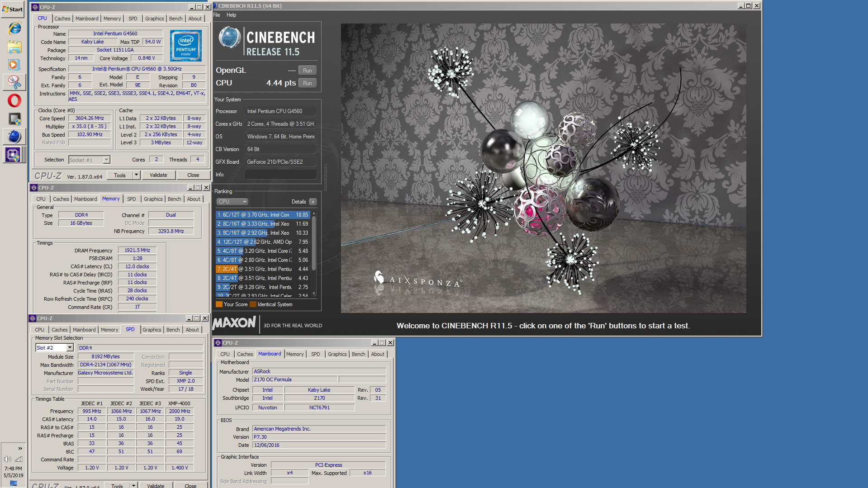The height and width of the screenshot is (488, 868).
Task: Click the 4.44 pts CPU score
Action: pos(281,83)
